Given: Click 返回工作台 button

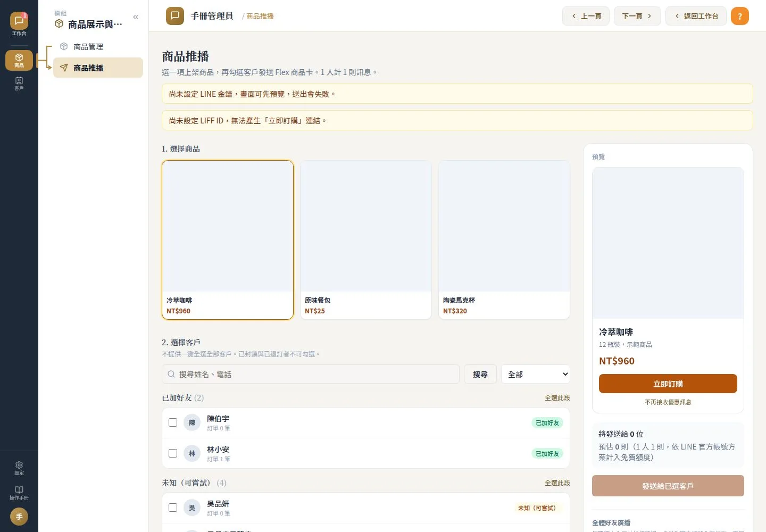Looking at the screenshot, I should click(696, 16).
